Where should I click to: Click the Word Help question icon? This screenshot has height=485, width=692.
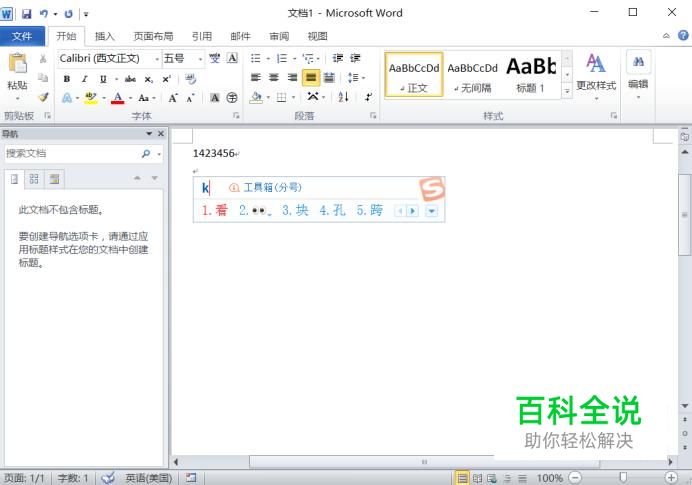pos(683,36)
